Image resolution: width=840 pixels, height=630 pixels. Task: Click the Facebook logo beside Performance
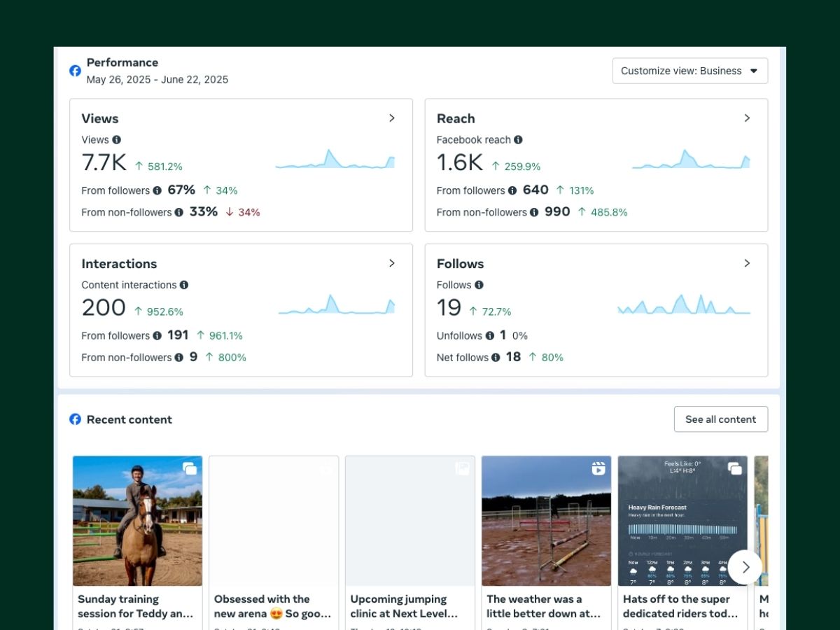(x=75, y=71)
